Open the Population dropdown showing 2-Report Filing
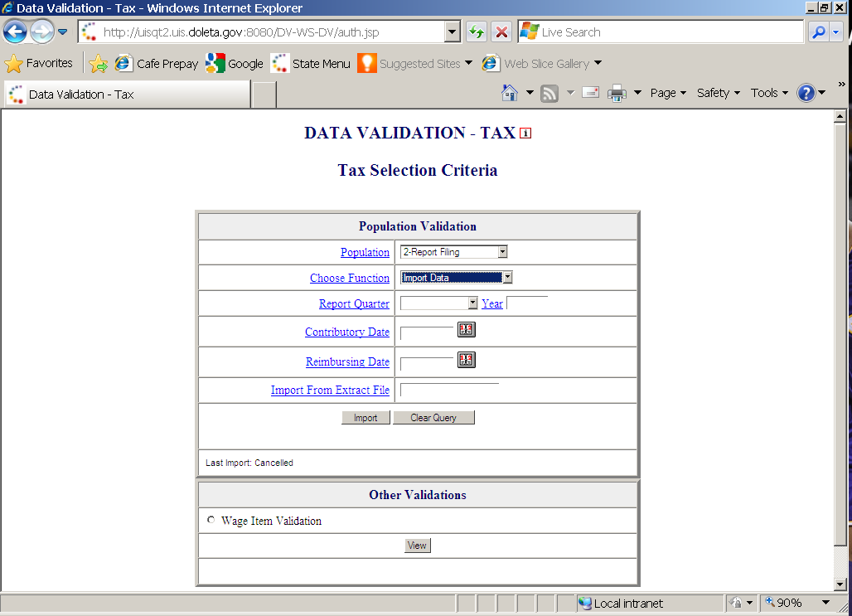This screenshot has width=852, height=616. point(453,252)
